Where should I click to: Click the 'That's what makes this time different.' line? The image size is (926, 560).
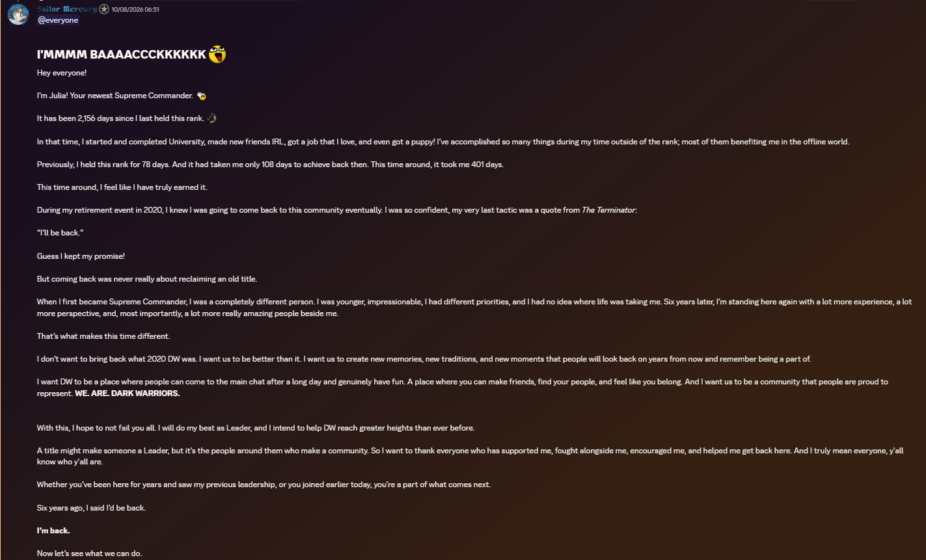(x=103, y=336)
